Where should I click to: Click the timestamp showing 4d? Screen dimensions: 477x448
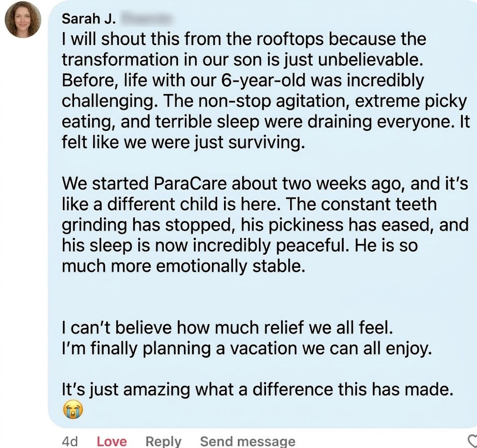click(70, 441)
